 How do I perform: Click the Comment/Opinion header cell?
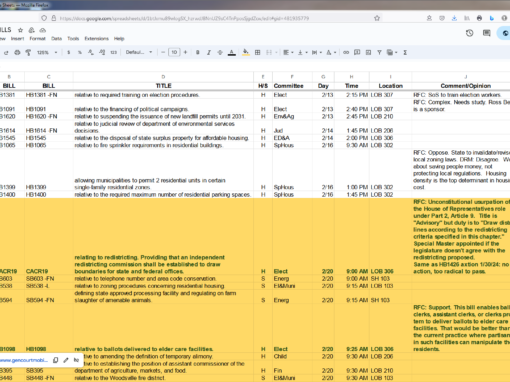461,86
